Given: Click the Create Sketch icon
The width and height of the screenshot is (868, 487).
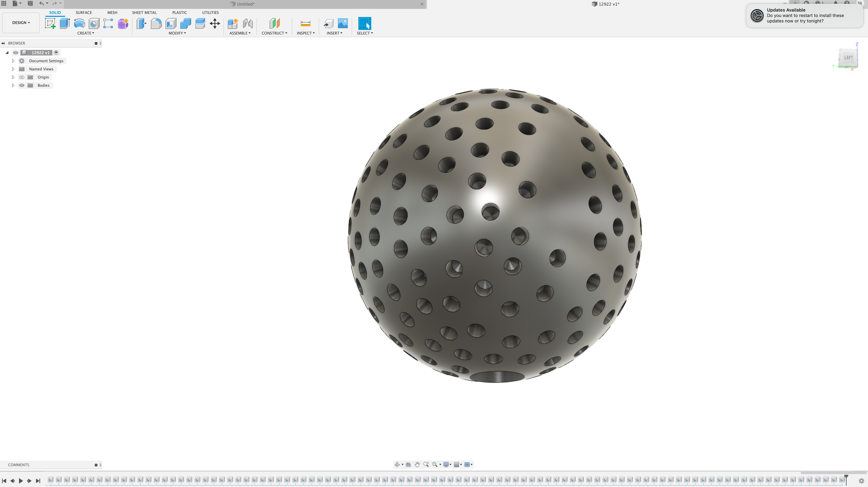Looking at the screenshot, I should [x=50, y=24].
